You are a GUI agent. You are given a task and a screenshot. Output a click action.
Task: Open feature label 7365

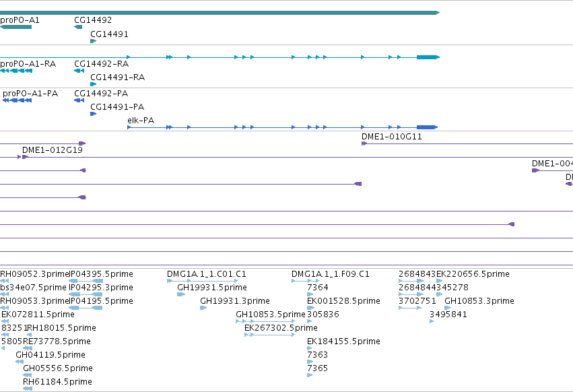[x=318, y=368]
